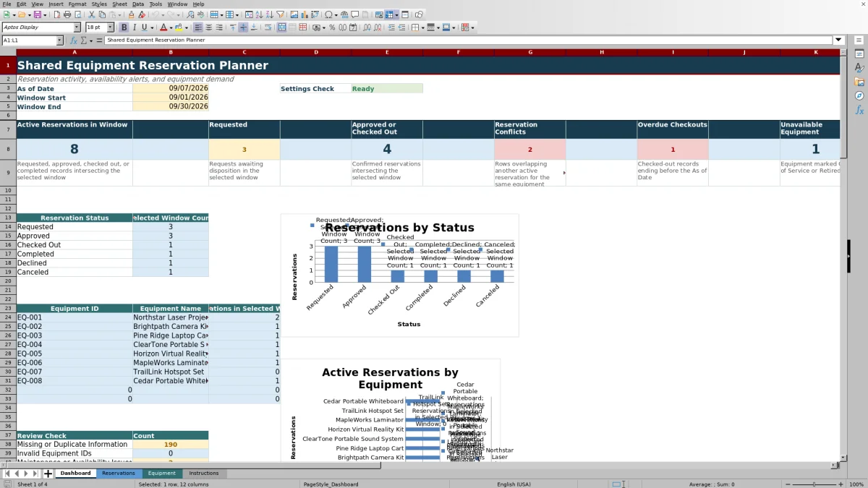Open Find and Replace icon
This screenshot has height=488, width=868.
tap(190, 14)
